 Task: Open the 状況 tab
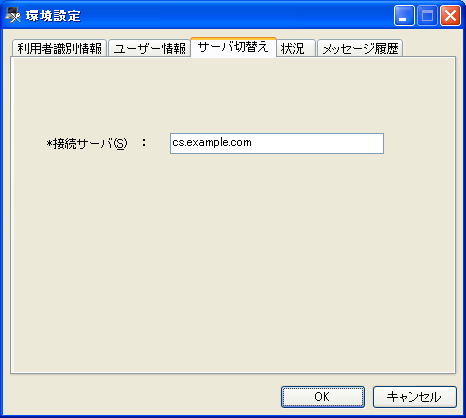click(x=296, y=48)
